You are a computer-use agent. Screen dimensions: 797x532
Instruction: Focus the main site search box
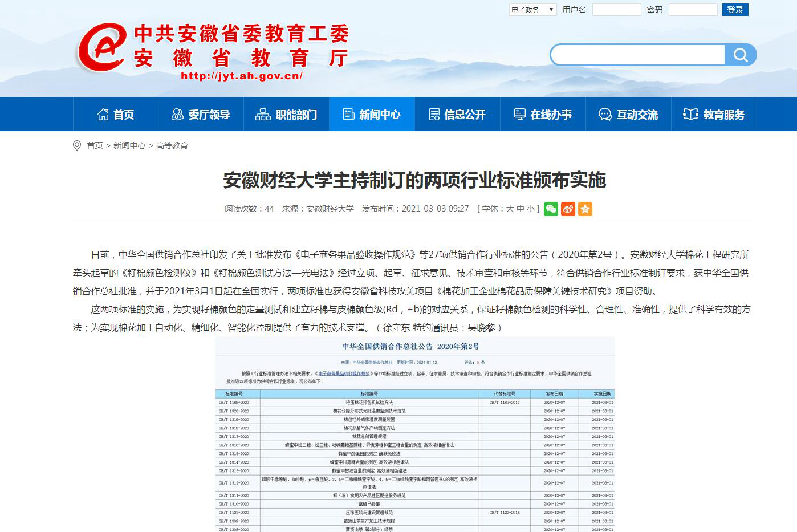click(x=637, y=55)
